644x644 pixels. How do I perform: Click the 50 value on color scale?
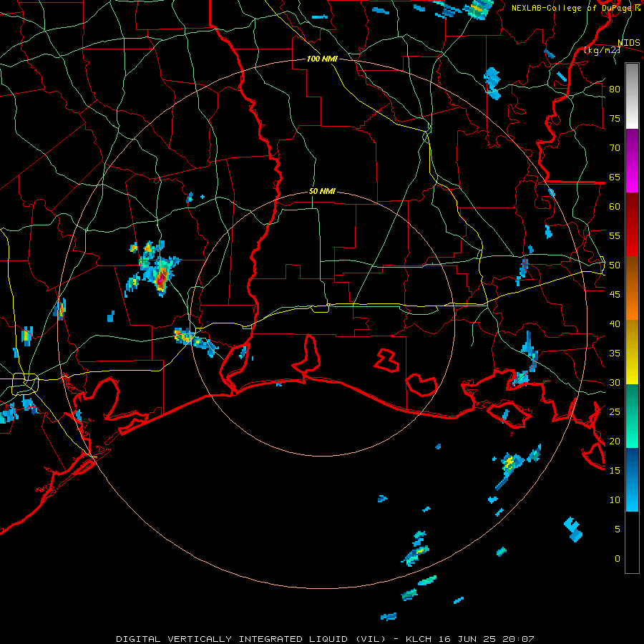(615, 265)
